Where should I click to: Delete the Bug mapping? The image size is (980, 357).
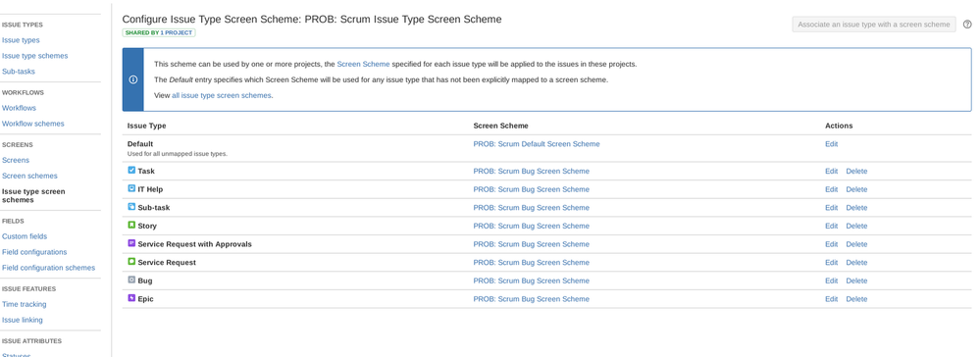[856, 280]
